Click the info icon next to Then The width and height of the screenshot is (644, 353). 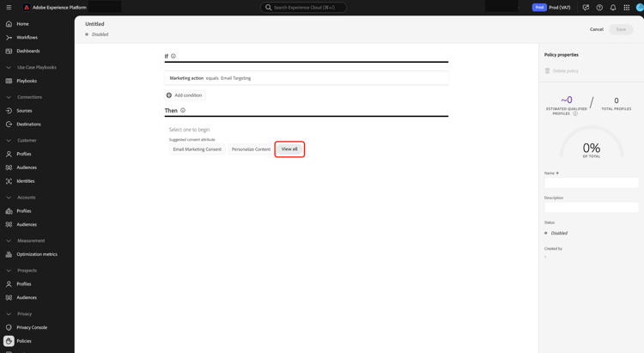183,110
